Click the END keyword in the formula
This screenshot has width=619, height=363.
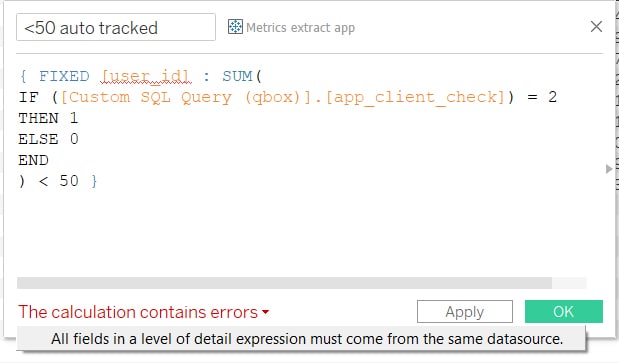tap(33, 160)
